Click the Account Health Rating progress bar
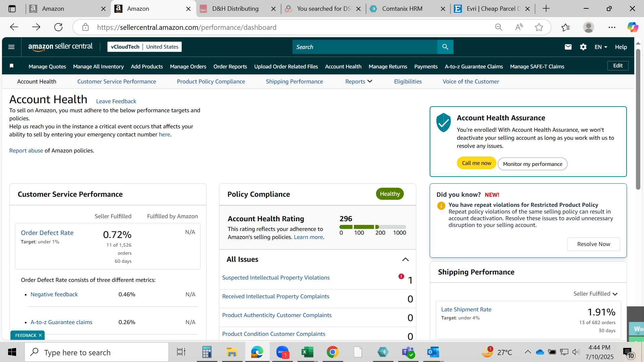 click(x=373, y=227)
